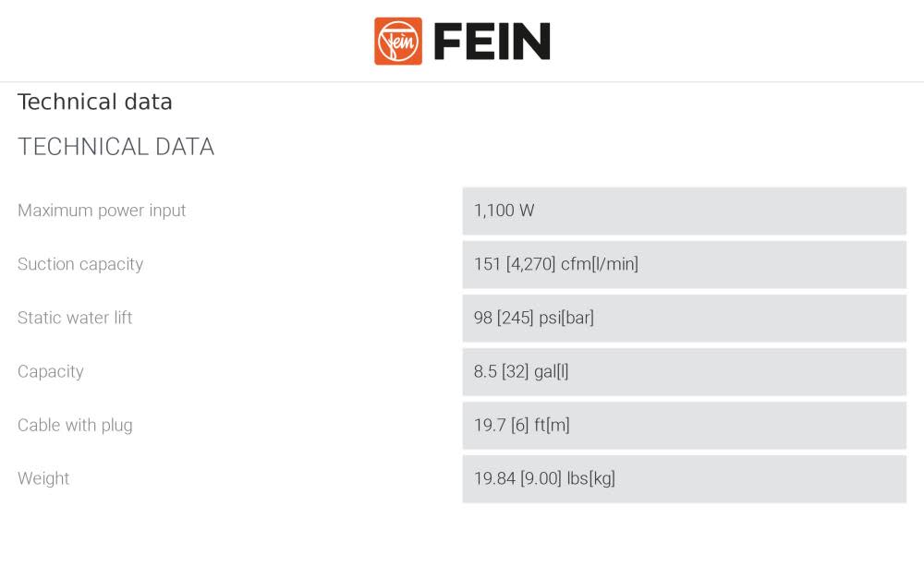924x579 pixels.
Task: Click the '8.5 [32]' capacity figure
Action: coord(500,371)
